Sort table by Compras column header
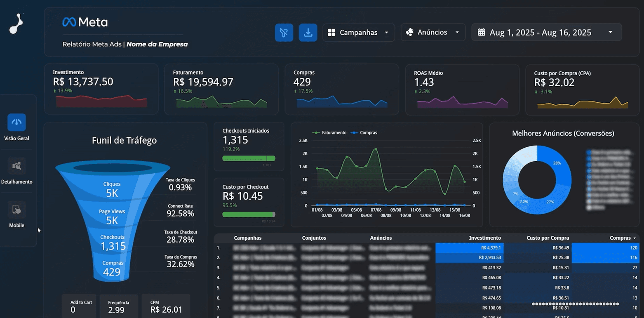 (x=620, y=238)
